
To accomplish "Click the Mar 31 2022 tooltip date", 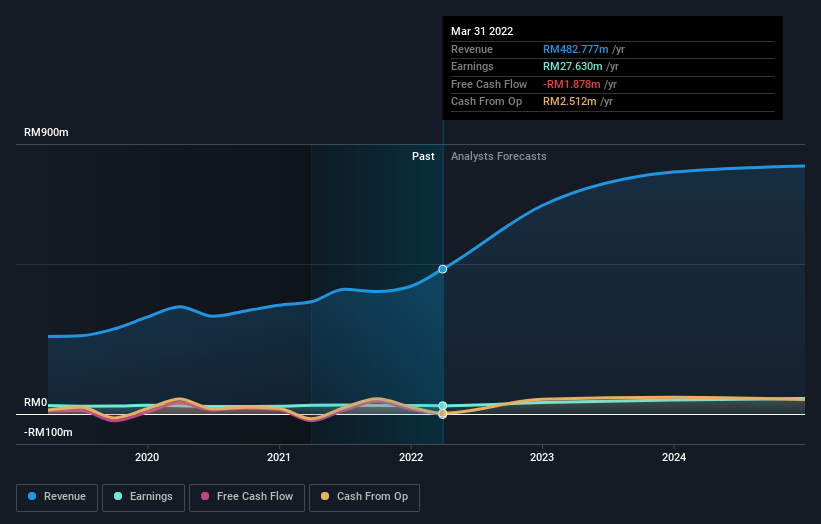I will point(482,31).
